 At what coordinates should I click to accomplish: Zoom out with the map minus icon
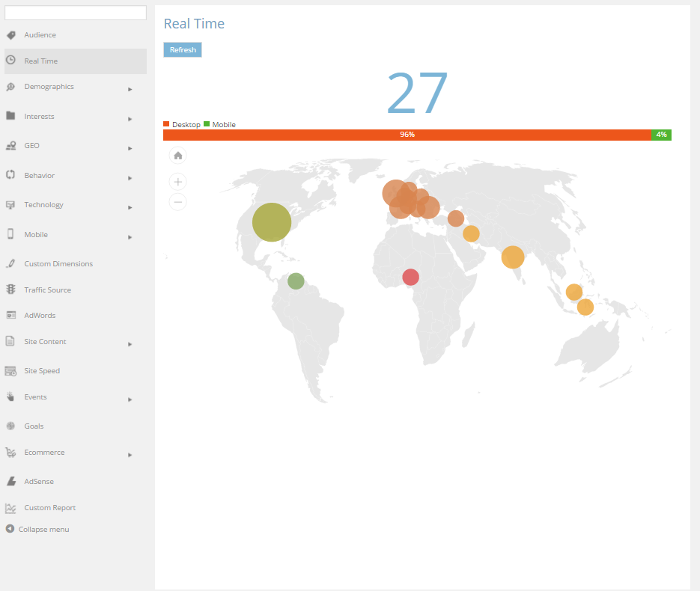tap(177, 202)
